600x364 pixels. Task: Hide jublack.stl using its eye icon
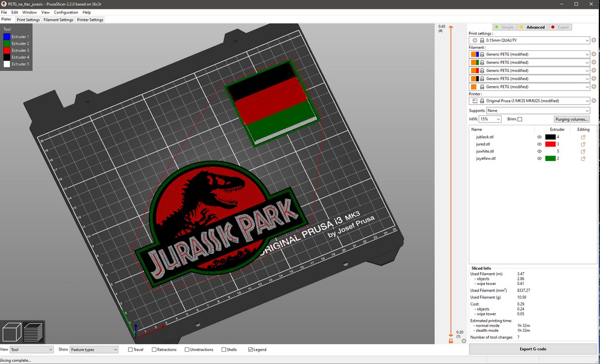tap(539, 137)
